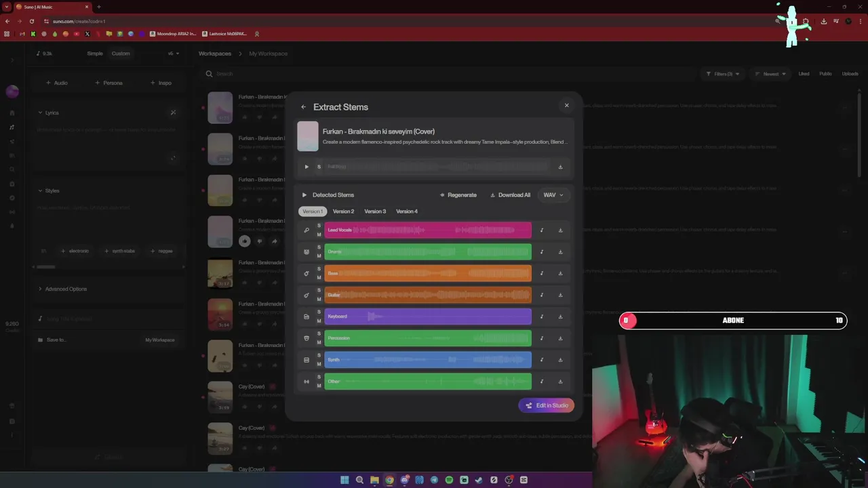This screenshot has height=488, width=868.
Task: Play all Detected Stems
Action: (304, 195)
